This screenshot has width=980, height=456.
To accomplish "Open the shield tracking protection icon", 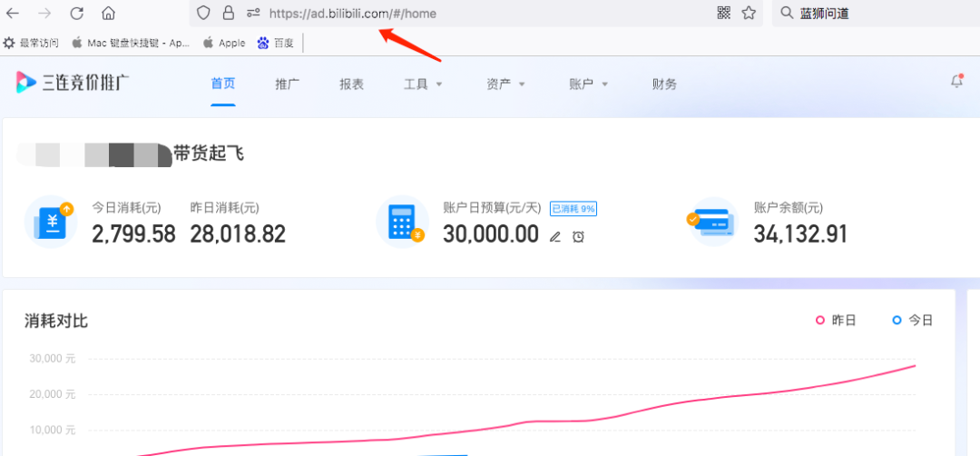I will pyautogui.click(x=202, y=13).
